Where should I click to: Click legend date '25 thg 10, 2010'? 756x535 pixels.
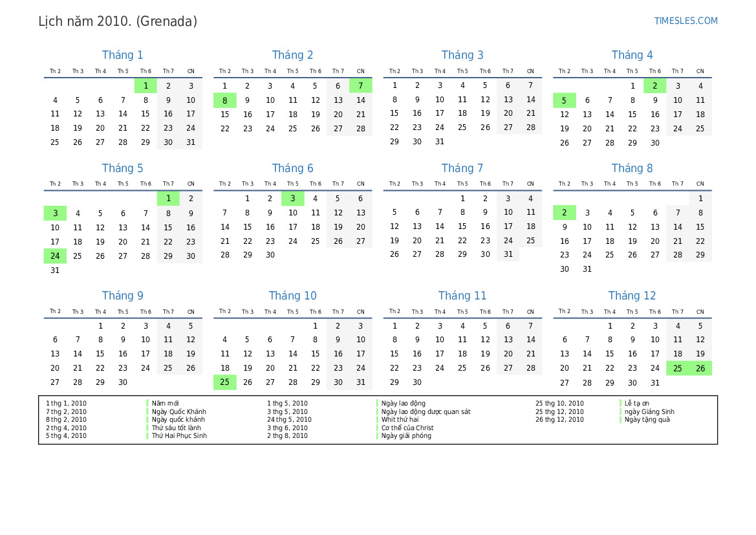coord(559,403)
